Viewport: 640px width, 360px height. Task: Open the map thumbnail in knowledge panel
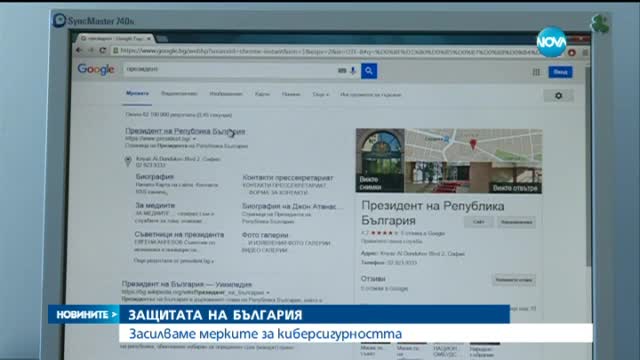pyautogui.click(x=473, y=145)
